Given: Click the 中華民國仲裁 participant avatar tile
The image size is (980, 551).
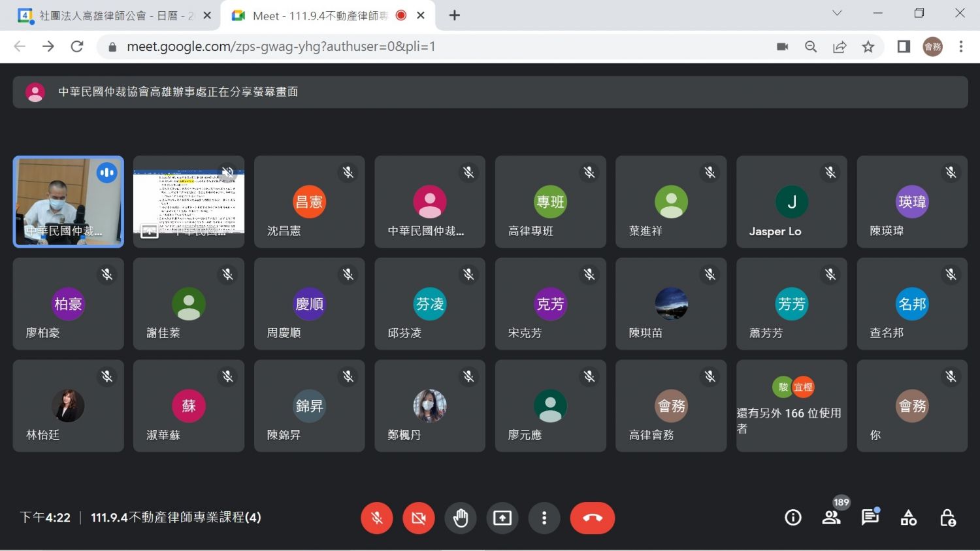Looking at the screenshot, I should [x=430, y=202].
